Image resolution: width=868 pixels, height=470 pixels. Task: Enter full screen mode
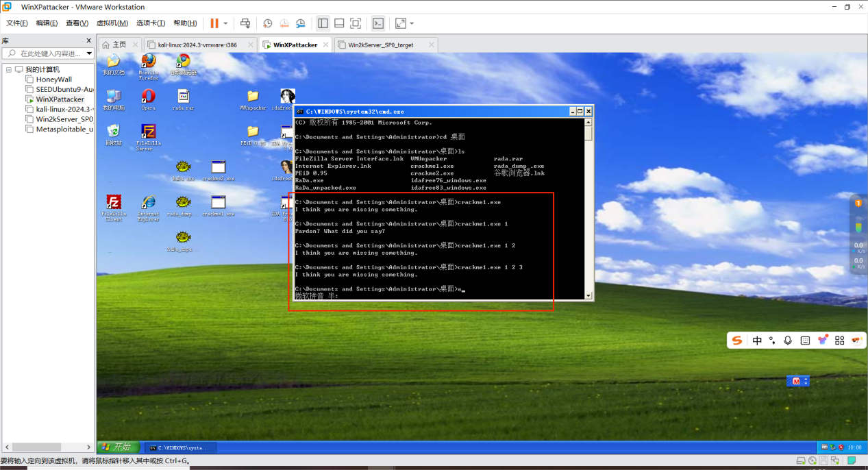pyautogui.click(x=356, y=23)
